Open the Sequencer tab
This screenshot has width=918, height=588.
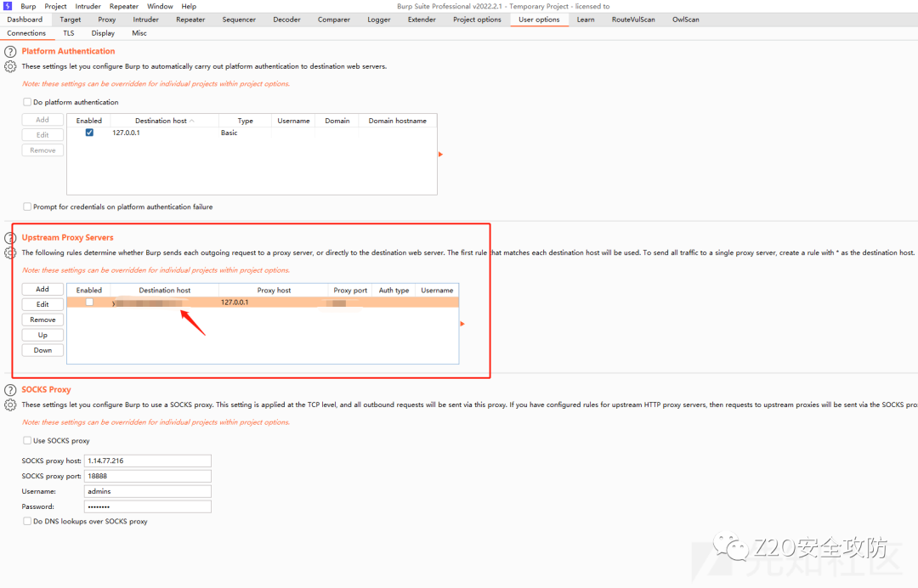(239, 20)
